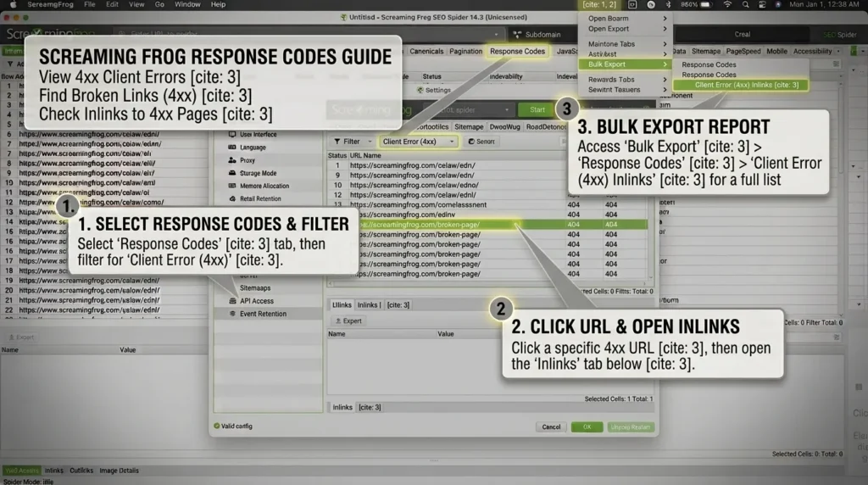The height and width of the screenshot is (485, 868).
Task: Click the Settings gear icon
Action: point(420,90)
